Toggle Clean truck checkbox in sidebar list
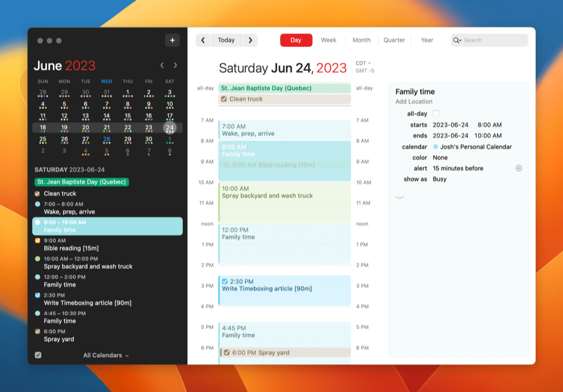The height and width of the screenshot is (392, 563). point(37,194)
